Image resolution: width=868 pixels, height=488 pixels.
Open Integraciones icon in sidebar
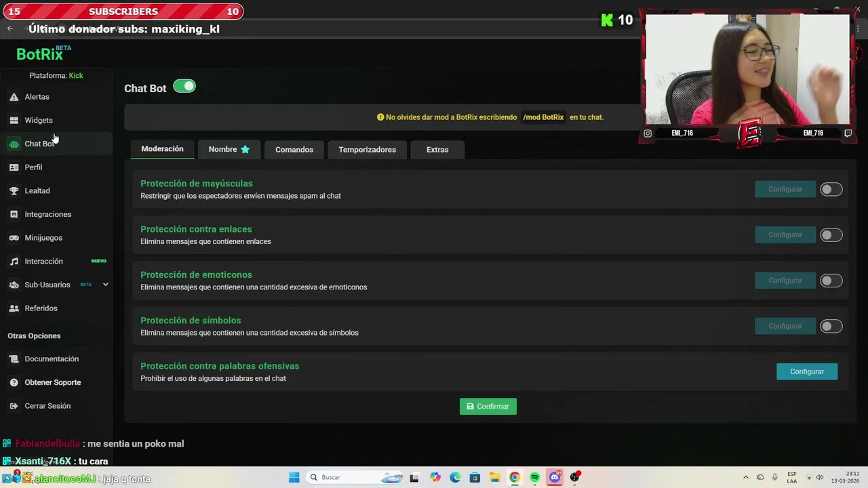pyautogui.click(x=14, y=214)
